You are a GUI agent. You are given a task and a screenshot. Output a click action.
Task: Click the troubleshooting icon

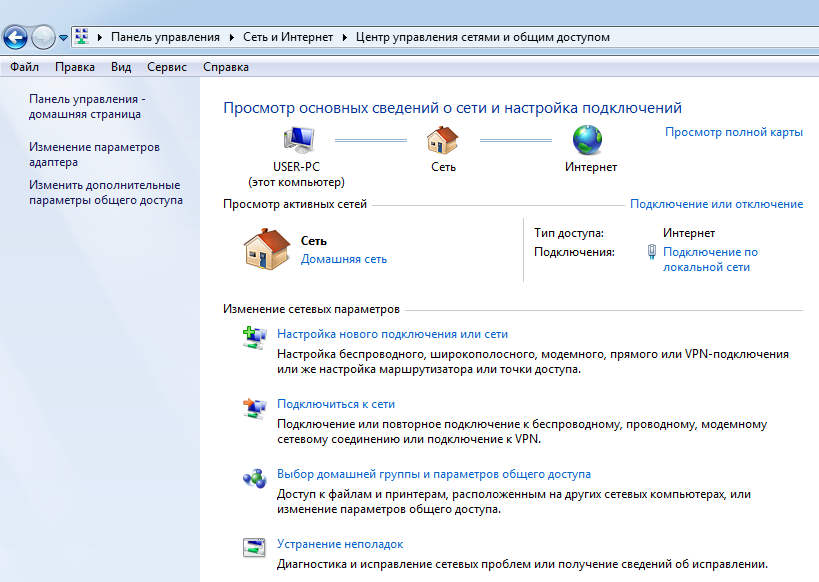point(254,548)
